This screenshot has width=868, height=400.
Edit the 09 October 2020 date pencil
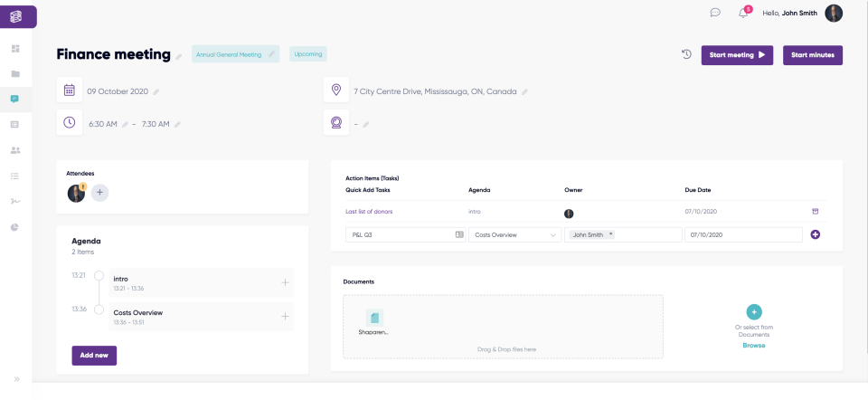pyautogui.click(x=156, y=92)
